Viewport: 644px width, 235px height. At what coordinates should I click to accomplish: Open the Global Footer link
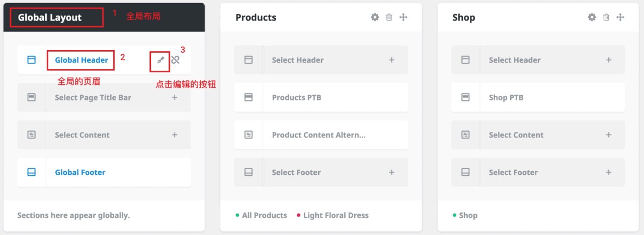click(x=80, y=172)
